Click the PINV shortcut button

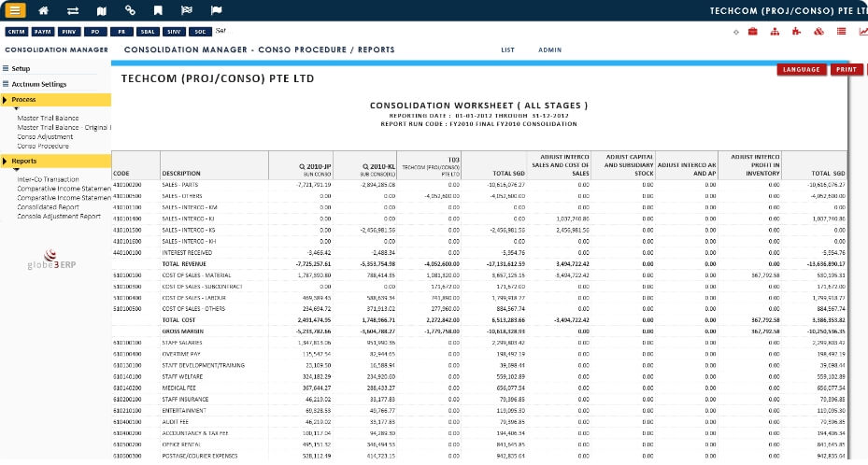[68, 32]
